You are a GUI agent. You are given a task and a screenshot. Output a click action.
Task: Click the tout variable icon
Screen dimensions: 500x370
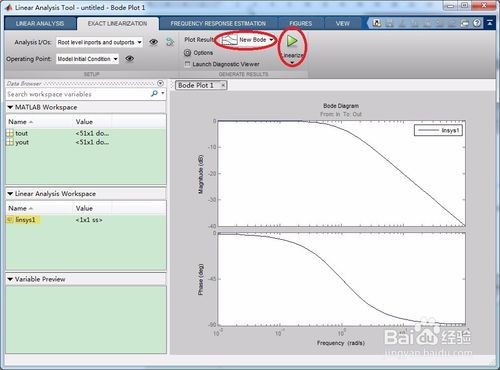coord(10,133)
